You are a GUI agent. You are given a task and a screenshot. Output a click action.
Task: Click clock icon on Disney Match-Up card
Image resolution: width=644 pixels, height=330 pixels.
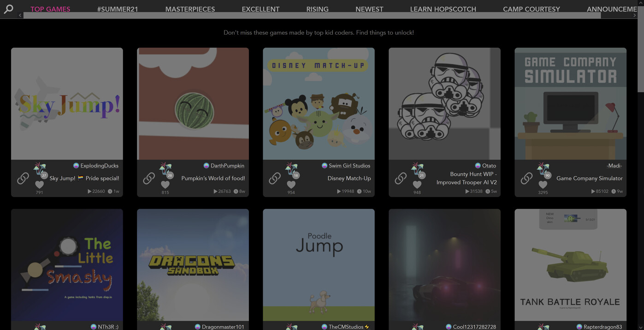(359, 191)
